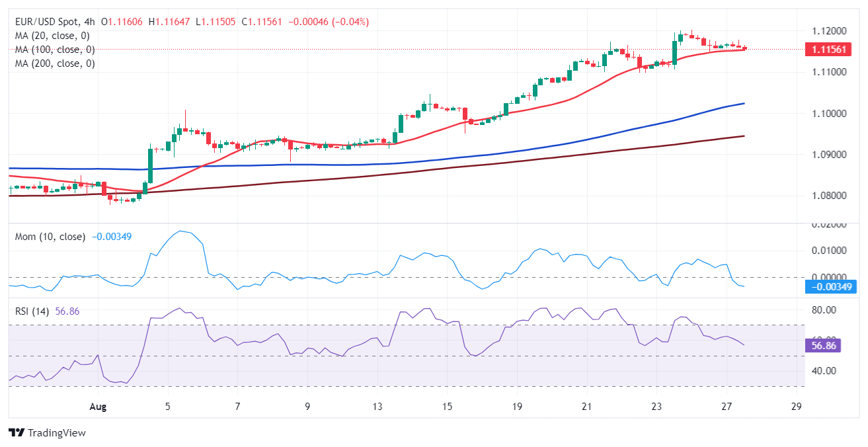Viewport: 868px width, 447px height.
Task: Click the Aug label on time axis
Action: click(97, 407)
